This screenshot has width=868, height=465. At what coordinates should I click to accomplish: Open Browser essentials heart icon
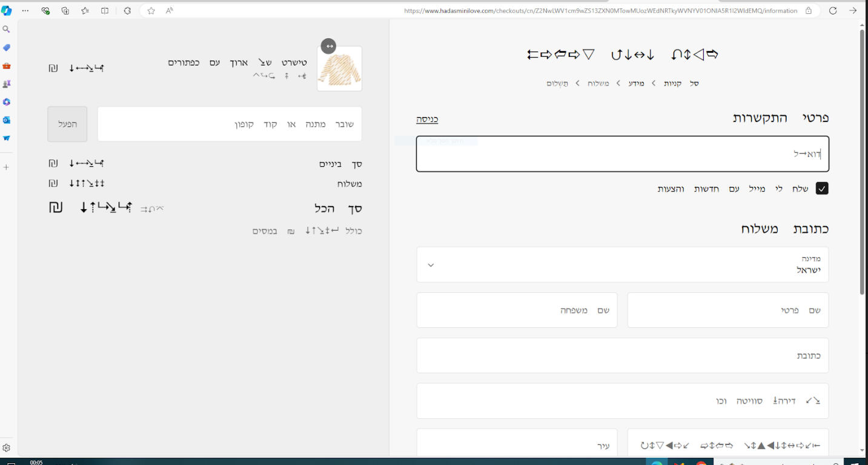click(45, 11)
